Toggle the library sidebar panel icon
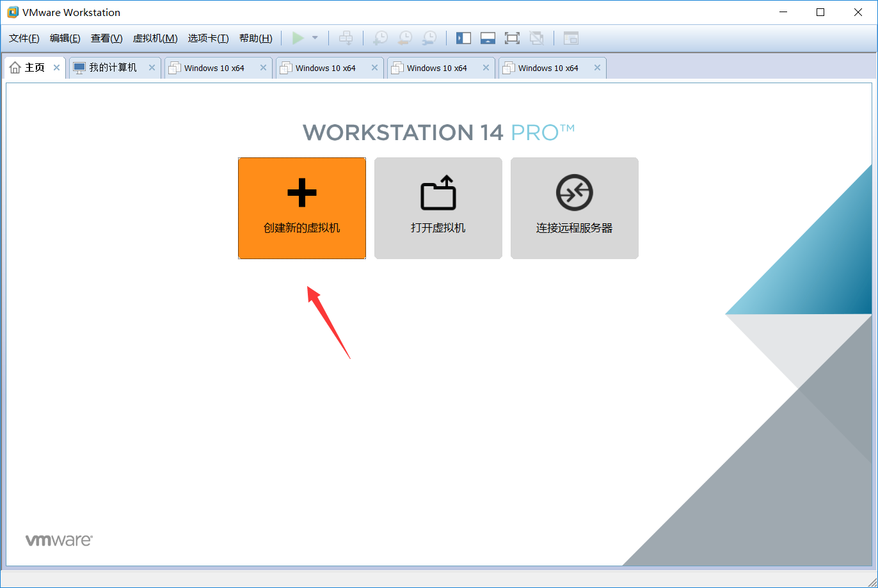Image resolution: width=878 pixels, height=588 pixels. point(463,38)
